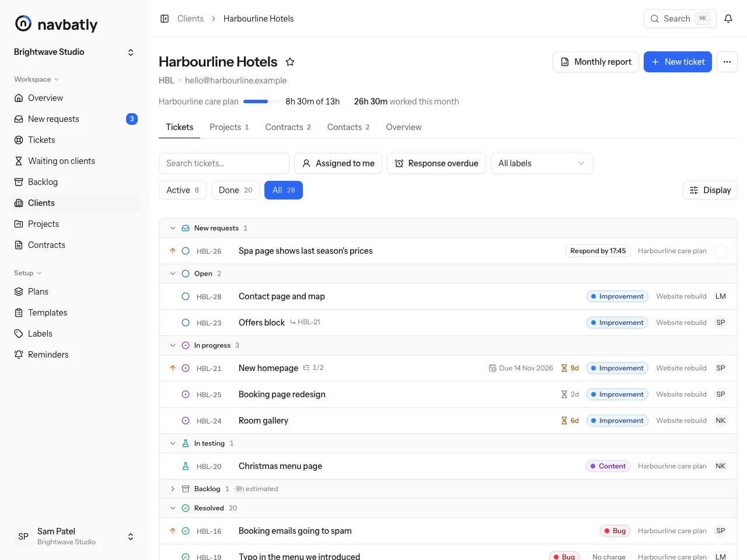This screenshot has height=560, width=747.
Task: Click the Improvement label on HBL-25
Action: [x=617, y=394]
